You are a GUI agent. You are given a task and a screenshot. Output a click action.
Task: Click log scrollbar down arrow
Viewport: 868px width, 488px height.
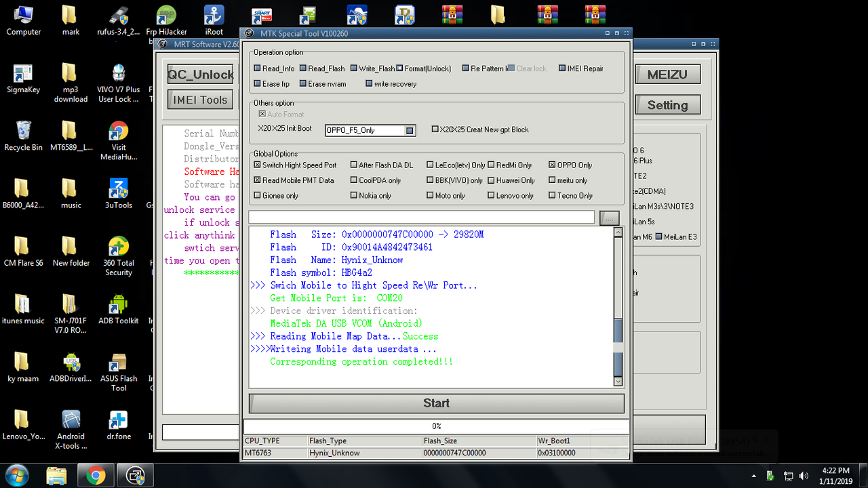pyautogui.click(x=618, y=382)
